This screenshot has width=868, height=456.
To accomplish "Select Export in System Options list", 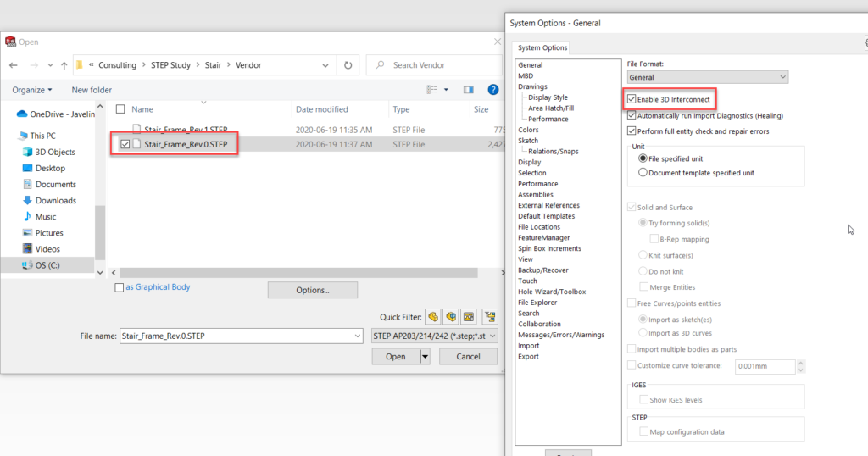I will (x=528, y=356).
